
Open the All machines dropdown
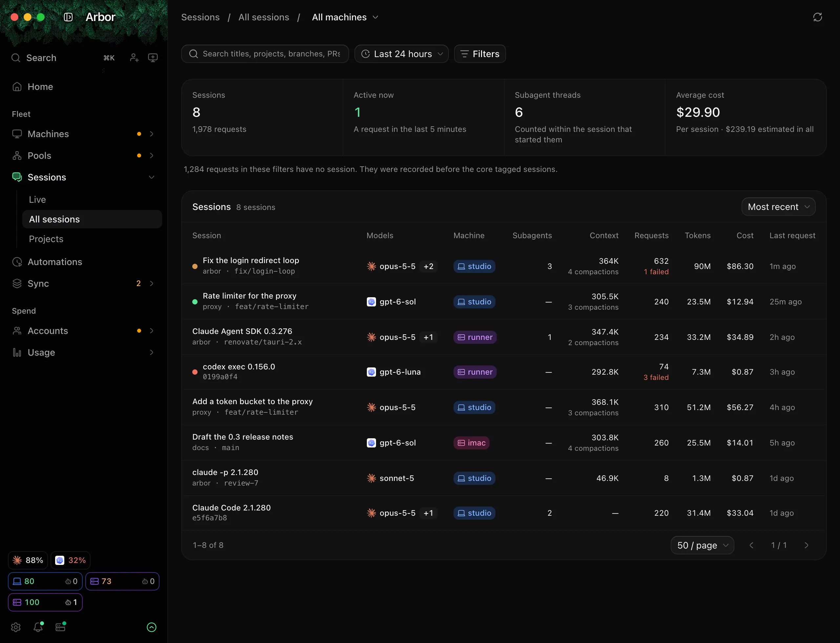click(x=345, y=17)
